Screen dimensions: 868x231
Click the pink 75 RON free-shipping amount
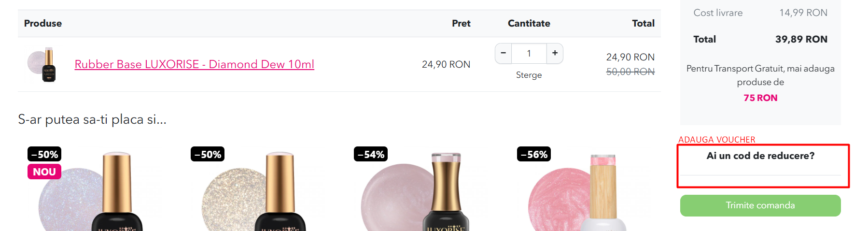coord(760,98)
